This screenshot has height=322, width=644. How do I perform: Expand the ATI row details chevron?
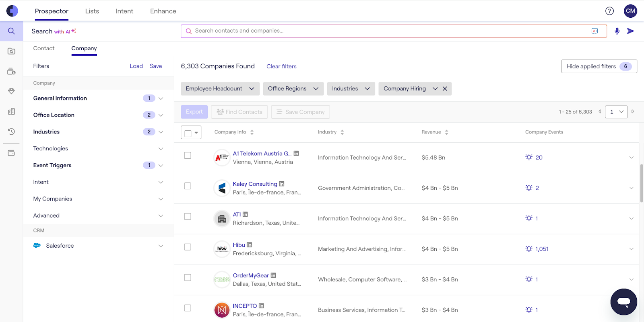tap(631, 218)
